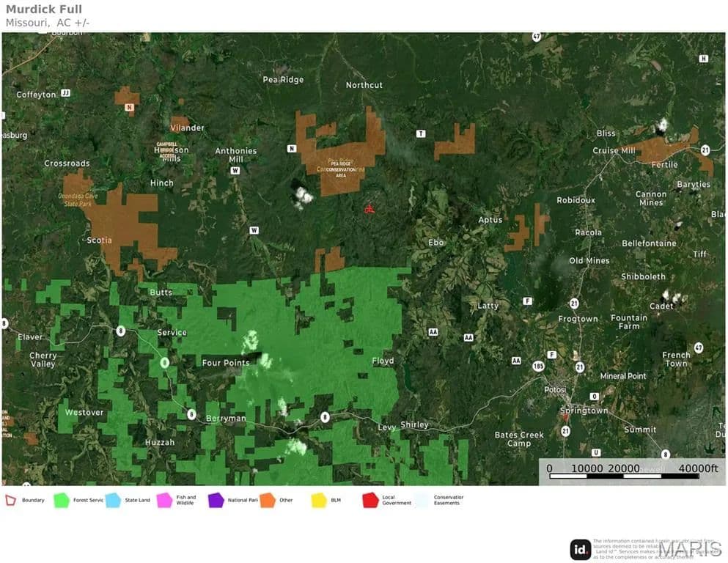Select the Four Points map label
728x563 pixels.
point(226,362)
